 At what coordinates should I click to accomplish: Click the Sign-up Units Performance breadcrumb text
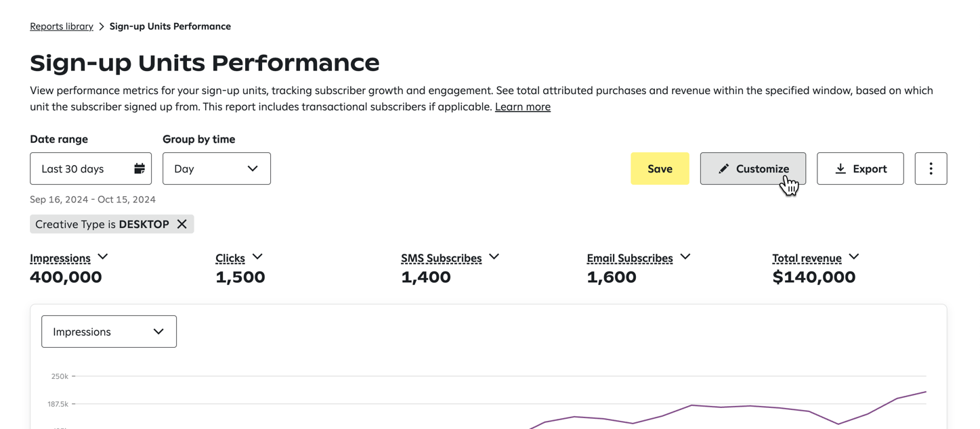click(x=170, y=26)
